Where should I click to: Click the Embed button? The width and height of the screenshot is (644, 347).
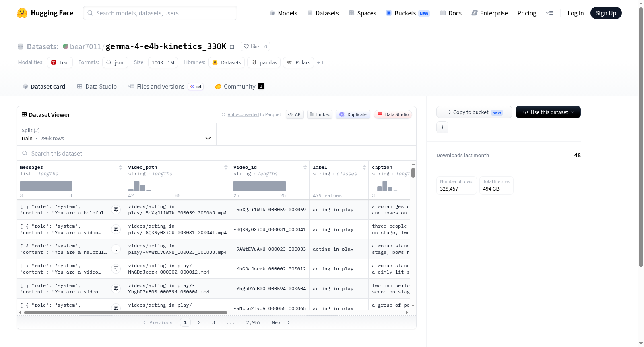point(320,114)
